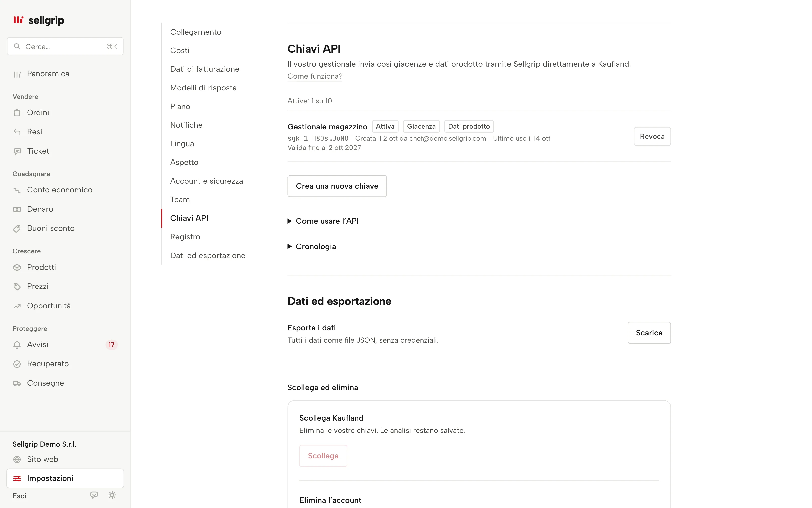The image size is (812, 508).
Task: Click the Panoramica bars icon
Action: (17, 74)
